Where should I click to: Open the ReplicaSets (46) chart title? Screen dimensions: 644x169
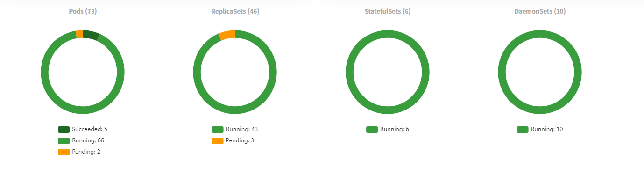[x=235, y=11]
